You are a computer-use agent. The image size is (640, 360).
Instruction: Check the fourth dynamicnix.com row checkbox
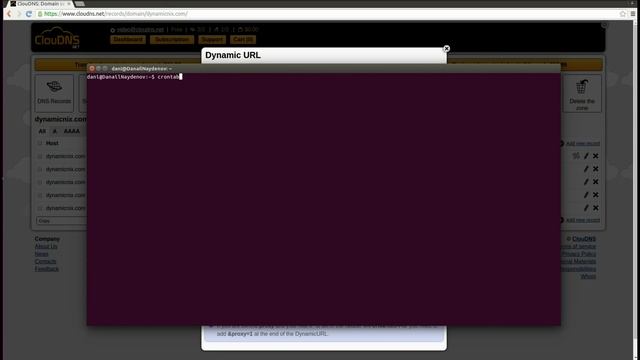coord(40,196)
